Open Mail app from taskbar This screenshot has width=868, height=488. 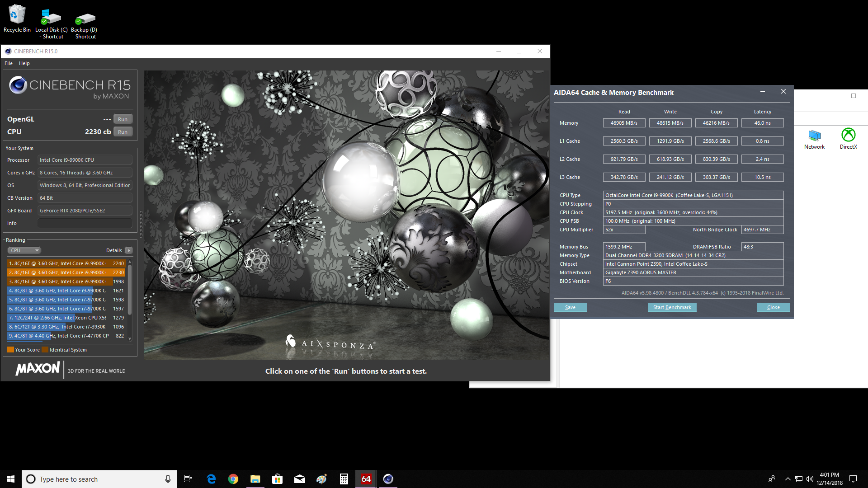point(299,479)
